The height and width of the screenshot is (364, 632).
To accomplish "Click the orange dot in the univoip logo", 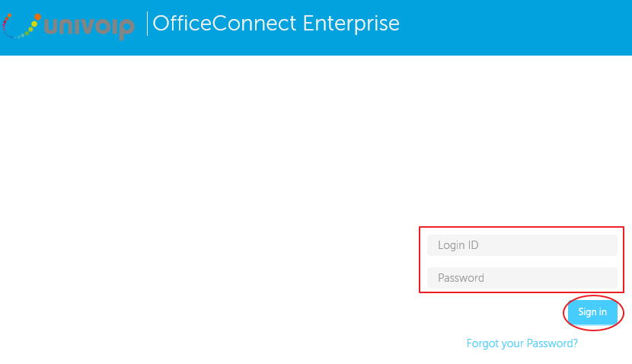I will (x=37, y=17).
